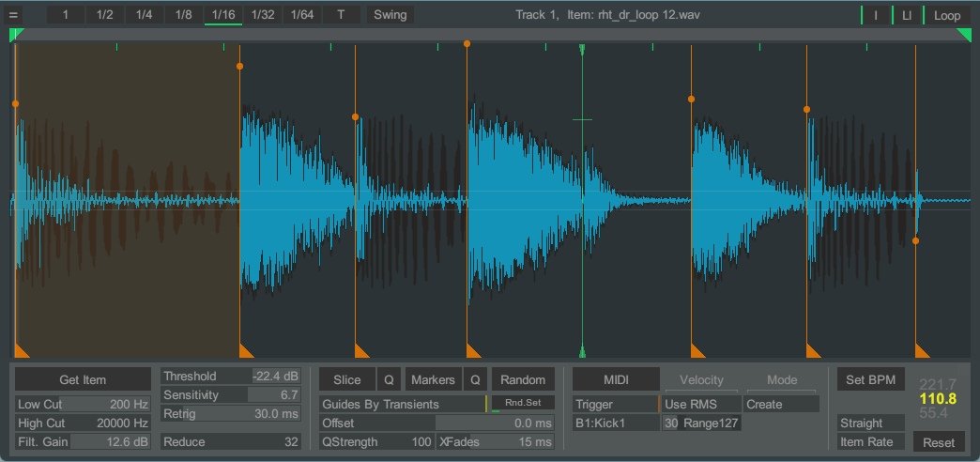The height and width of the screenshot is (462, 980).
Task: Select the 1/8 grid division
Action: 184,15
